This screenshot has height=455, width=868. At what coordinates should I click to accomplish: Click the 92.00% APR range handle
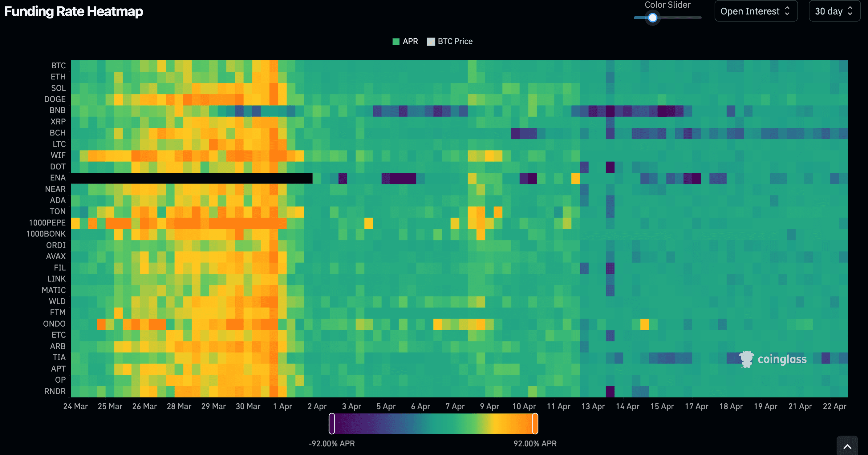[x=535, y=423]
